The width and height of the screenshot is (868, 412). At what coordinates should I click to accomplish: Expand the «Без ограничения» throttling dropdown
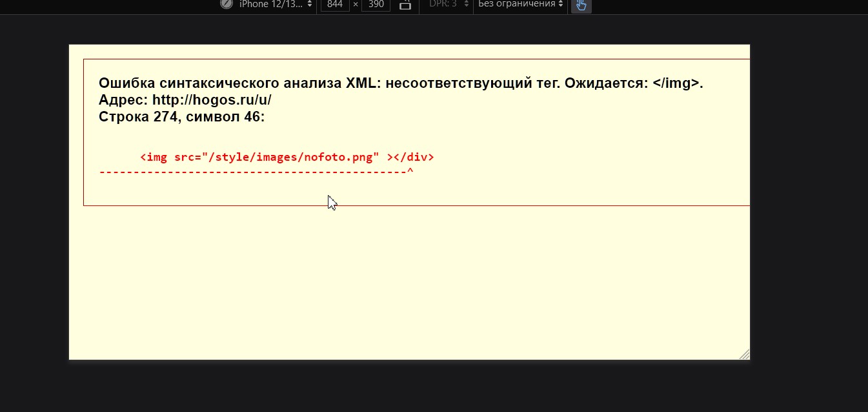[520, 5]
